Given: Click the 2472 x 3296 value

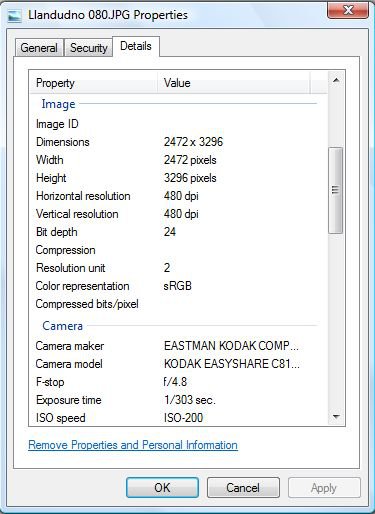Looking at the screenshot, I should (x=193, y=142).
